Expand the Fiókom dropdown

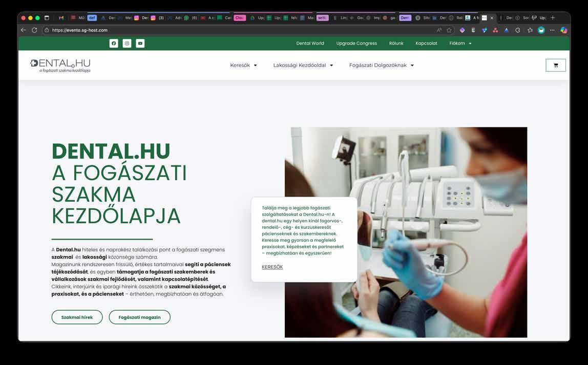pyautogui.click(x=460, y=44)
